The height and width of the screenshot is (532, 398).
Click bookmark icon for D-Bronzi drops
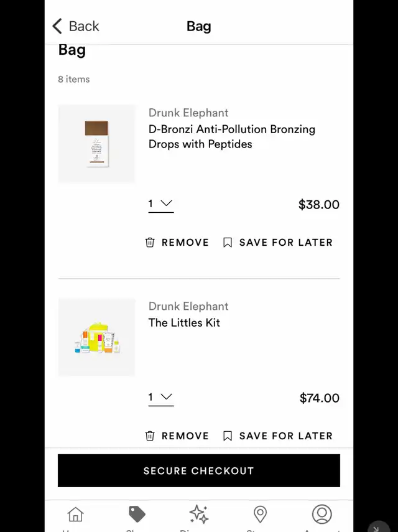228,242
